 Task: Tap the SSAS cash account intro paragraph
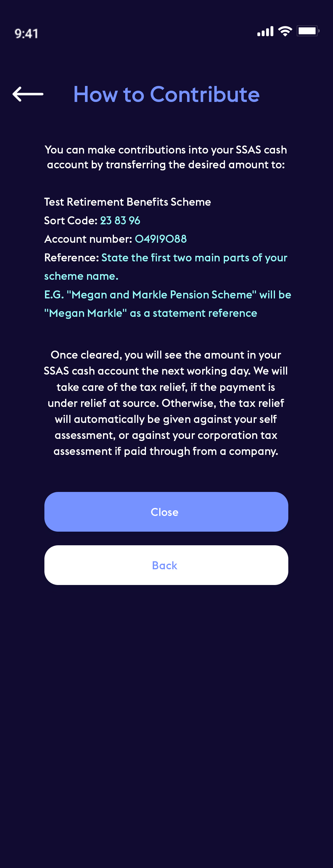(166, 157)
